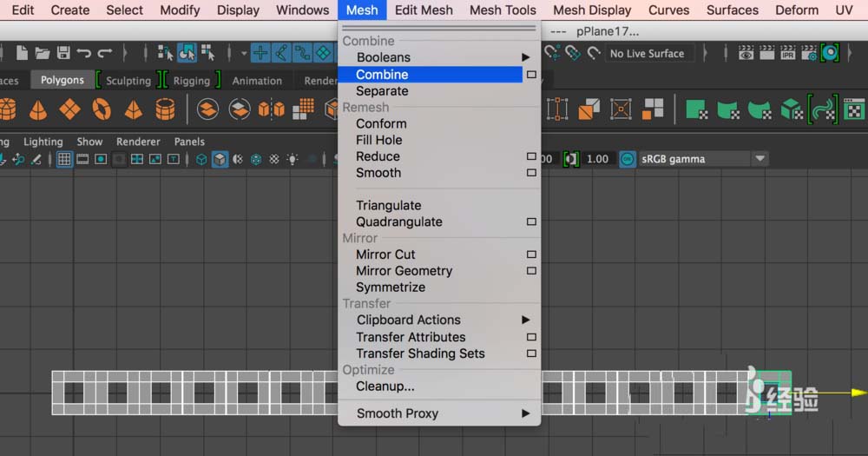Toggle wireframe display cube icon

click(x=201, y=160)
